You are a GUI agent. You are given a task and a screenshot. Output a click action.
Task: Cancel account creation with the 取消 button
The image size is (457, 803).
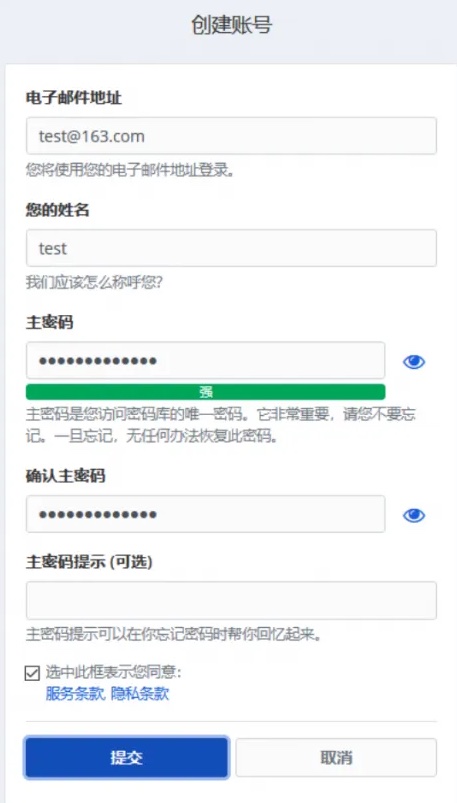(x=336, y=757)
